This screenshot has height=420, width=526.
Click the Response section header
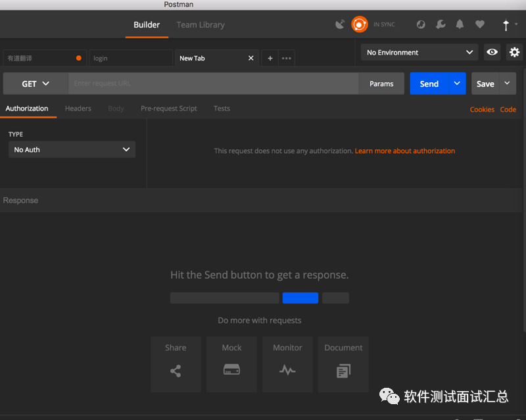pos(261,200)
